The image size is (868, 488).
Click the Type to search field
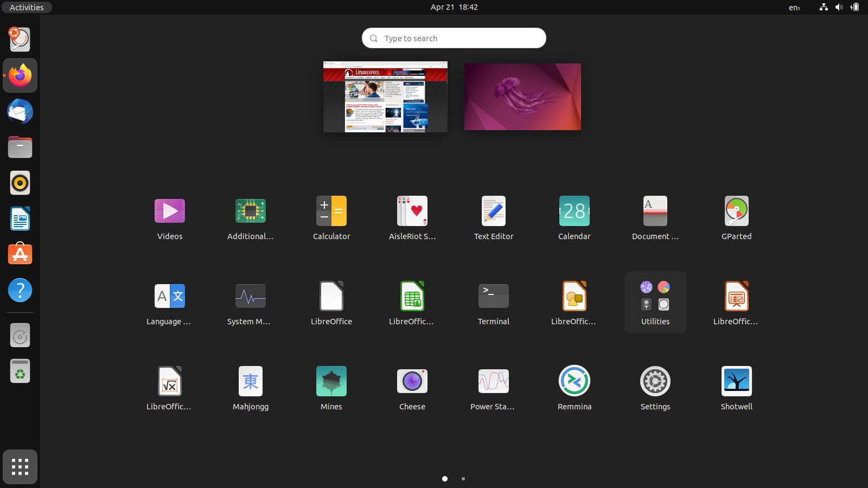pyautogui.click(x=454, y=38)
